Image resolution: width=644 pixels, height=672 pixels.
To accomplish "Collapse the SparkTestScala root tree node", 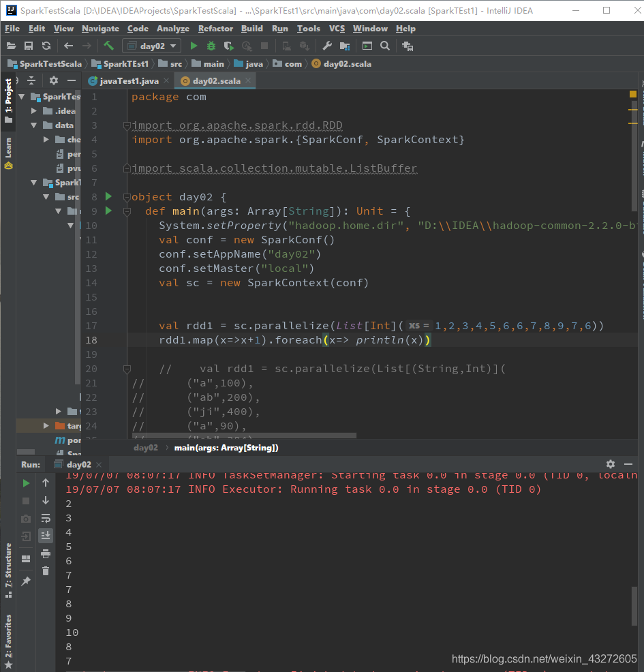I will tap(22, 97).
